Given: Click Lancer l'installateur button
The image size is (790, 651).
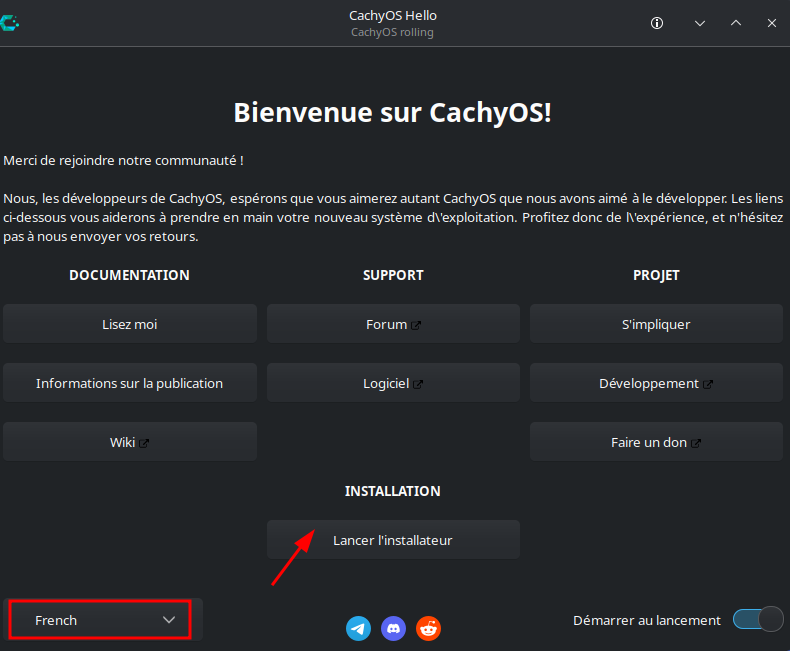Looking at the screenshot, I should 393,540.
